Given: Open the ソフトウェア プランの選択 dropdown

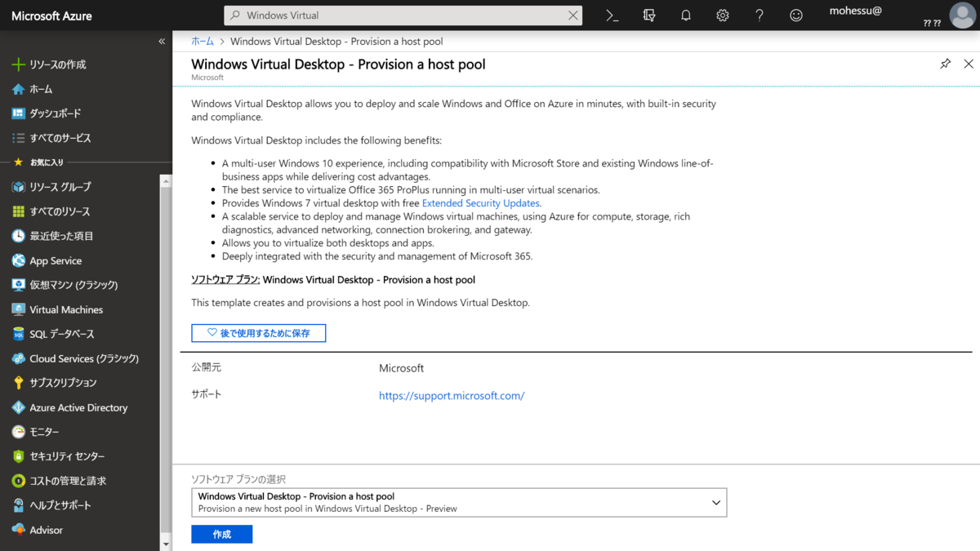Looking at the screenshot, I should [459, 502].
